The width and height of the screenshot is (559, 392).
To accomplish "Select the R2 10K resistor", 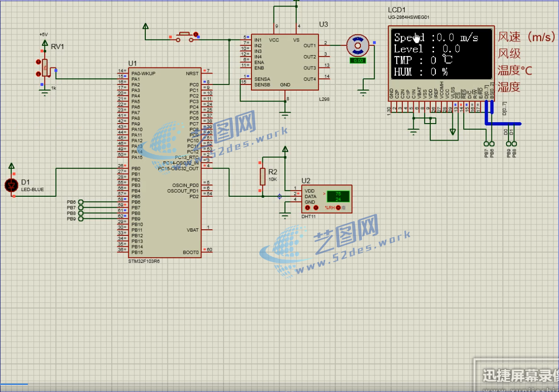I will 263,176.
